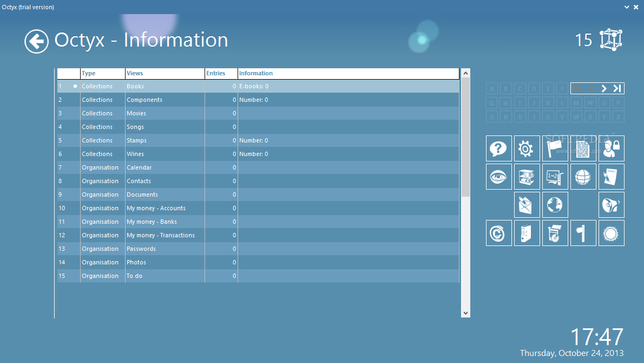The height and width of the screenshot is (363, 644).
Task: Open settings using the gear tile
Action: click(527, 148)
